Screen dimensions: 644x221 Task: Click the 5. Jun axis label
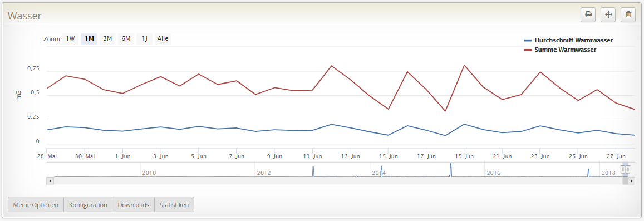tap(199, 156)
